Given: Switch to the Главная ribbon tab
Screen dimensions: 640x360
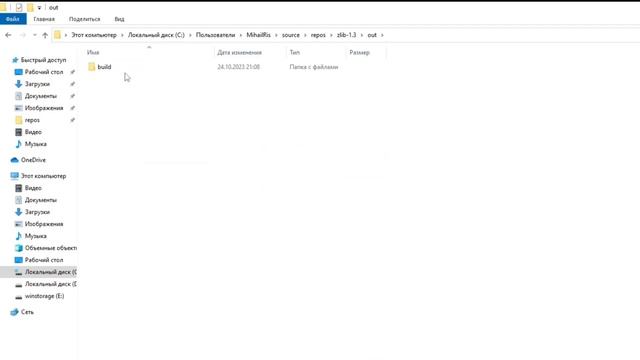Looking at the screenshot, I should [44, 19].
